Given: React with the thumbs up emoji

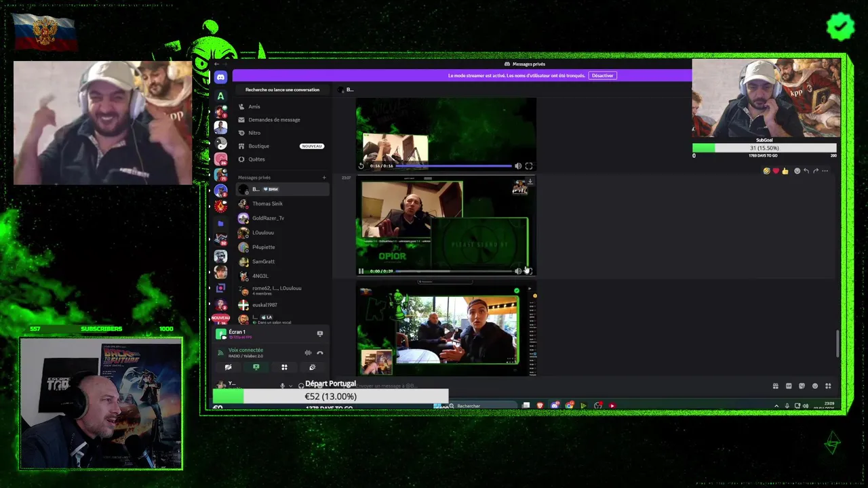Looking at the screenshot, I should pos(785,171).
